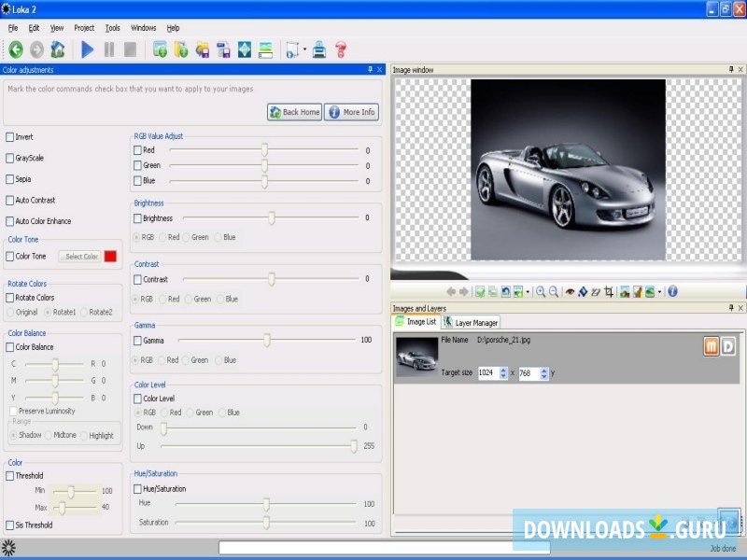Image resolution: width=747 pixels, height=560 pixels.
Task: Enable the Invert checkbox
Action: 10,137
